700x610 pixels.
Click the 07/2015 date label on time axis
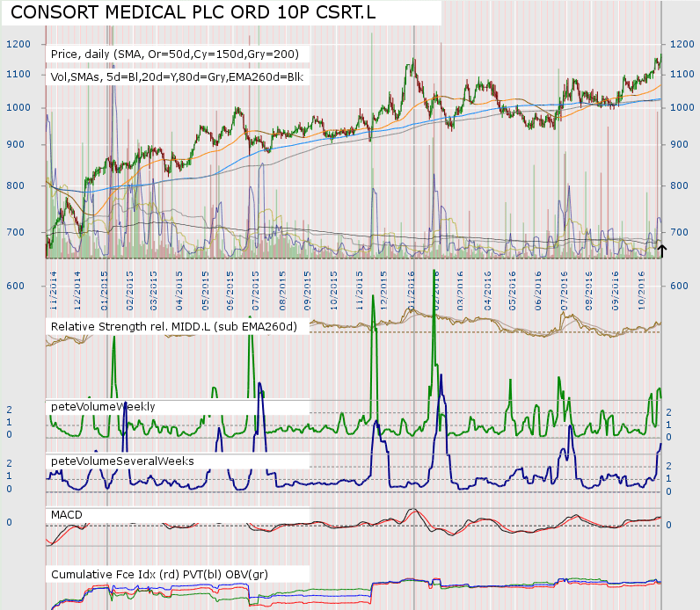[x=255, y=291]
